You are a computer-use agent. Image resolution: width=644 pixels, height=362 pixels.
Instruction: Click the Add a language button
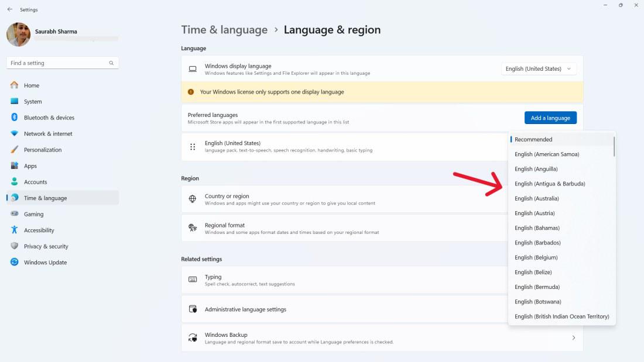(550, 118)
